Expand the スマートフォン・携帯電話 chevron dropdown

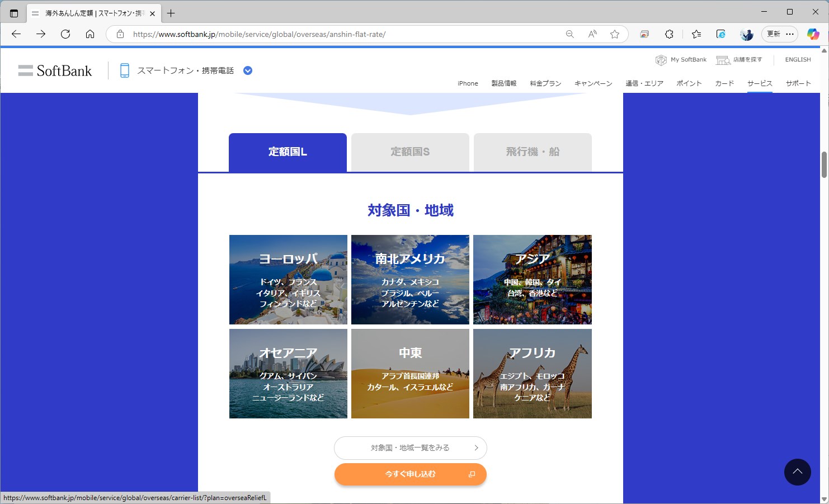point(247,70)
